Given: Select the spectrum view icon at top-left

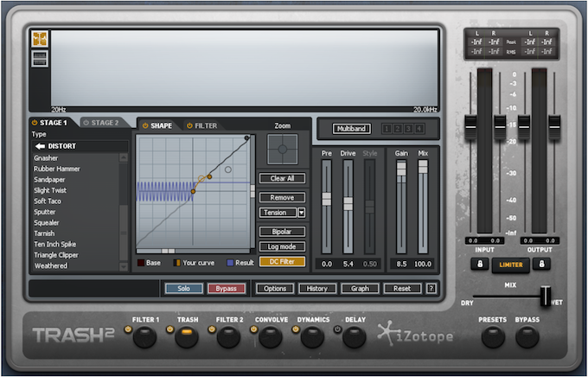Looking at the screenshot, I should point(40,39).
